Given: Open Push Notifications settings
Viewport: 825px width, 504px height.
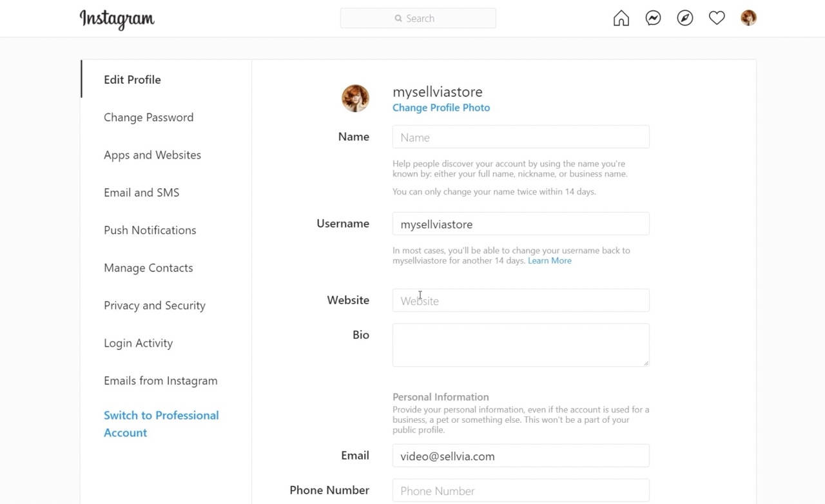Looking at the screenshot, I should pos(150,230).
